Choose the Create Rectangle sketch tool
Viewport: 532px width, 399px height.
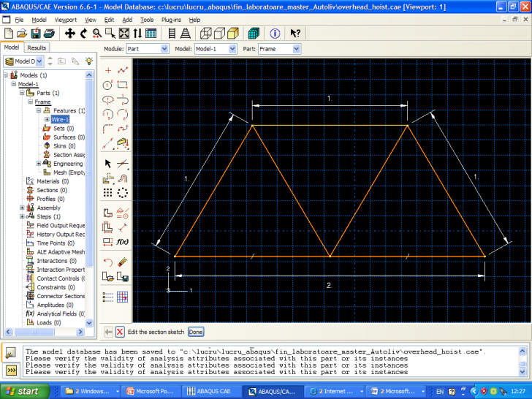[x=123, y=85]
